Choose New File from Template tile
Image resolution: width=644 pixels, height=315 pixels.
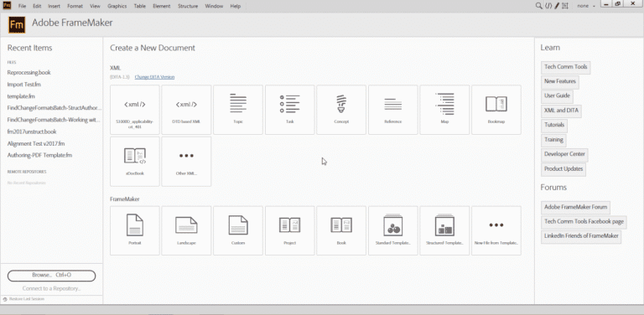pos(496,230)
